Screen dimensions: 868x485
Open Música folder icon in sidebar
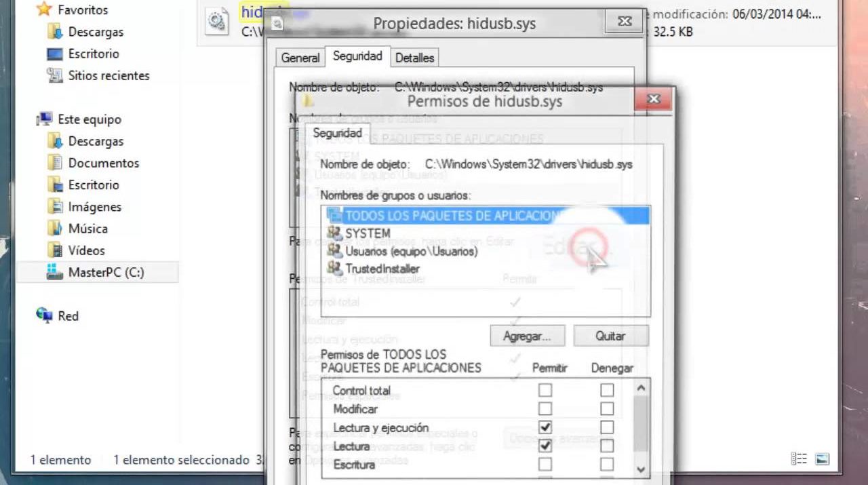55,229
